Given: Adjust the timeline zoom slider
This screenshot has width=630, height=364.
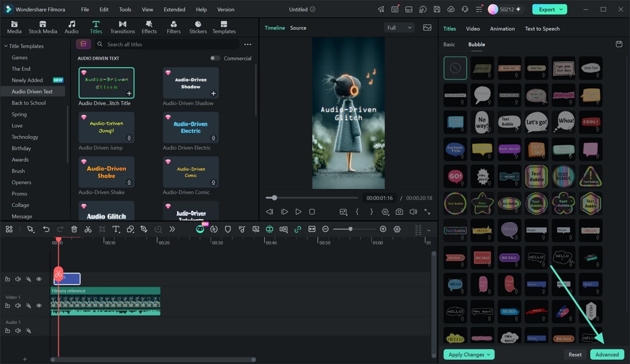Looking at the screenshot, I should tap(354, 229).
